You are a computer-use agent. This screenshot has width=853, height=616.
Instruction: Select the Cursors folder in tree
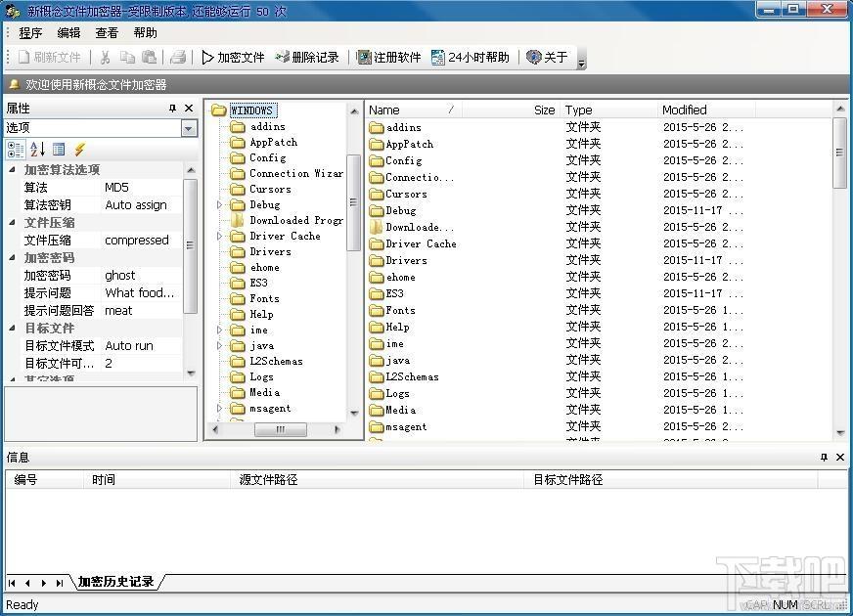270,190
